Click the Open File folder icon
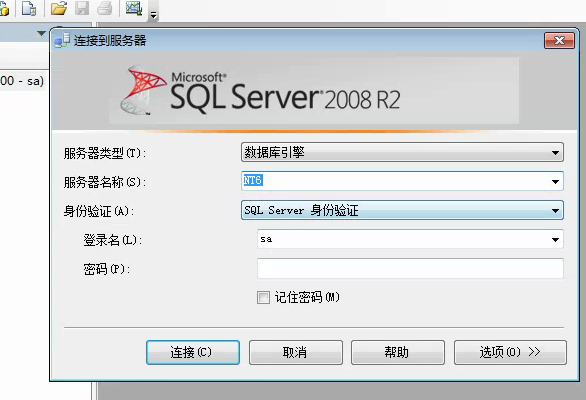This screenshot has width=586, height=400. coord(59,8)
